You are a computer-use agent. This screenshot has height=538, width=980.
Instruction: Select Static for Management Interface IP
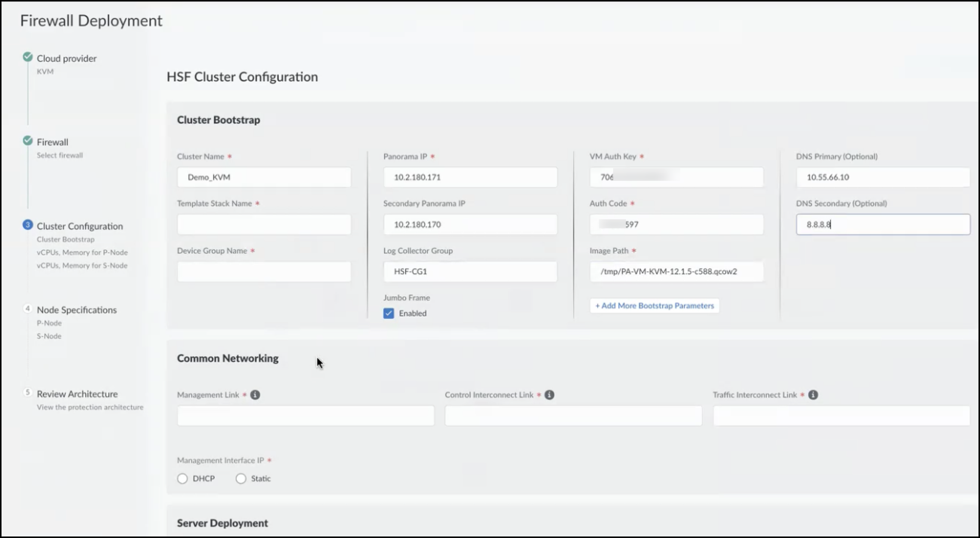[x=240, y=478]
